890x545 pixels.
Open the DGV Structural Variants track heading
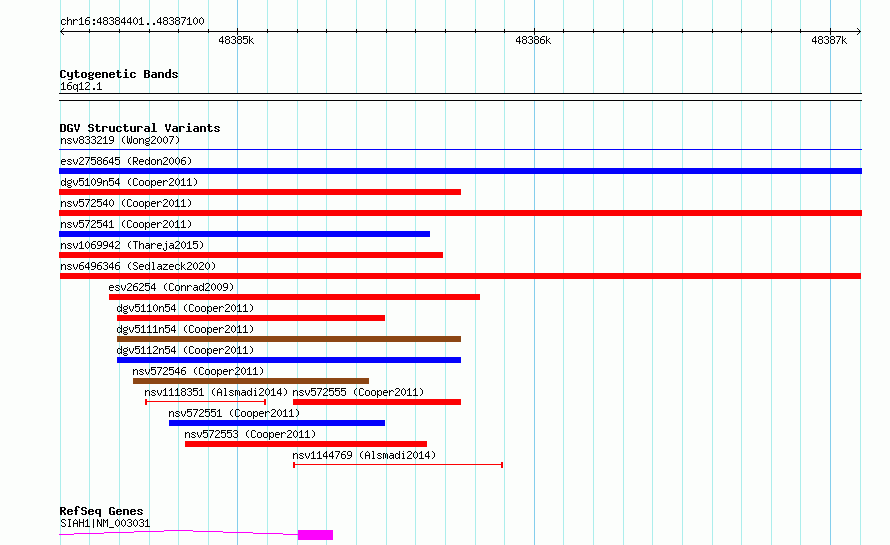coord(140,128)
